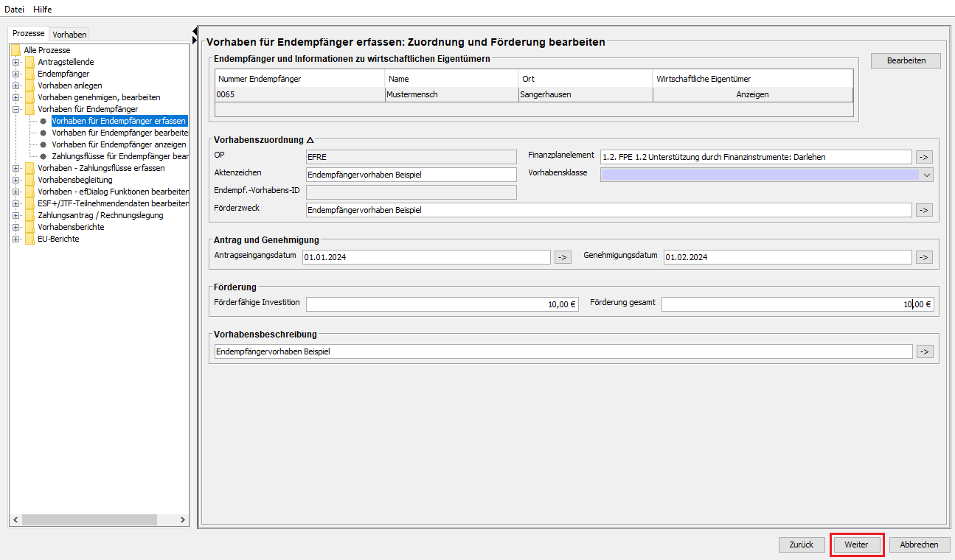Click the Name column header

[451, 79]
